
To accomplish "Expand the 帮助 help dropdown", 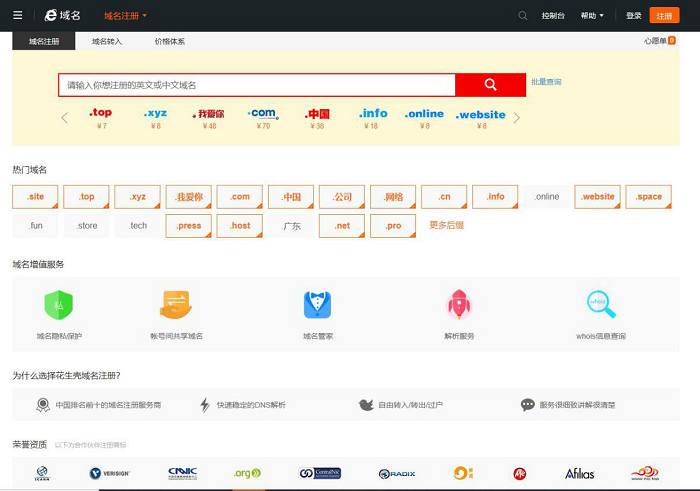I will [x=593, y=15].
